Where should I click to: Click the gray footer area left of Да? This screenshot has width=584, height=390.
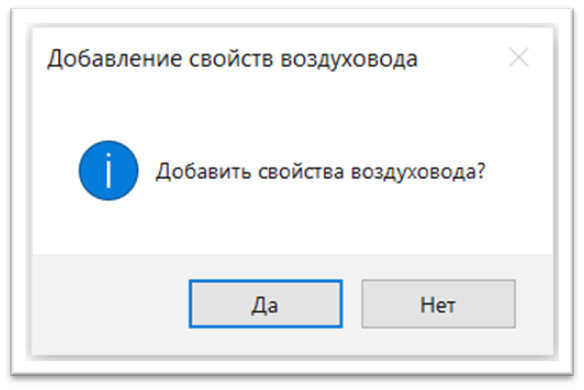pyautogui.click(x=112, y=304)
